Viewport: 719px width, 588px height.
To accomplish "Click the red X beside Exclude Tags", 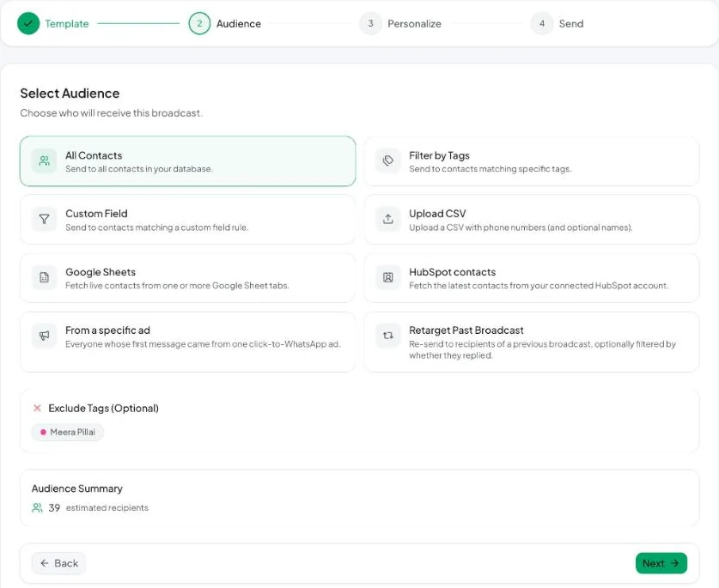I will (x=37, y=408).
